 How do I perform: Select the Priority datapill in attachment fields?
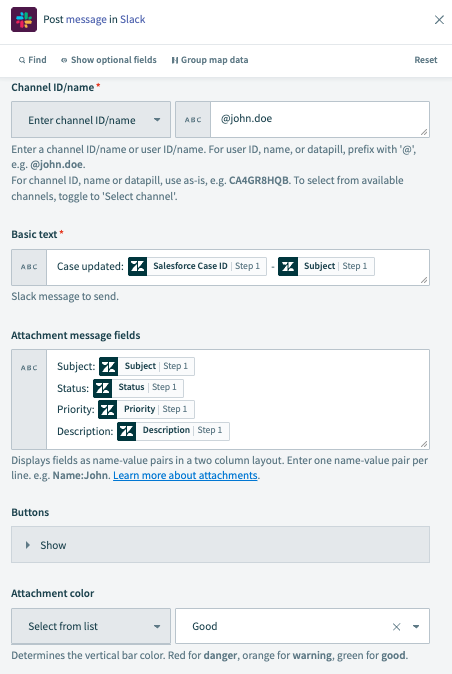point(146,409)
